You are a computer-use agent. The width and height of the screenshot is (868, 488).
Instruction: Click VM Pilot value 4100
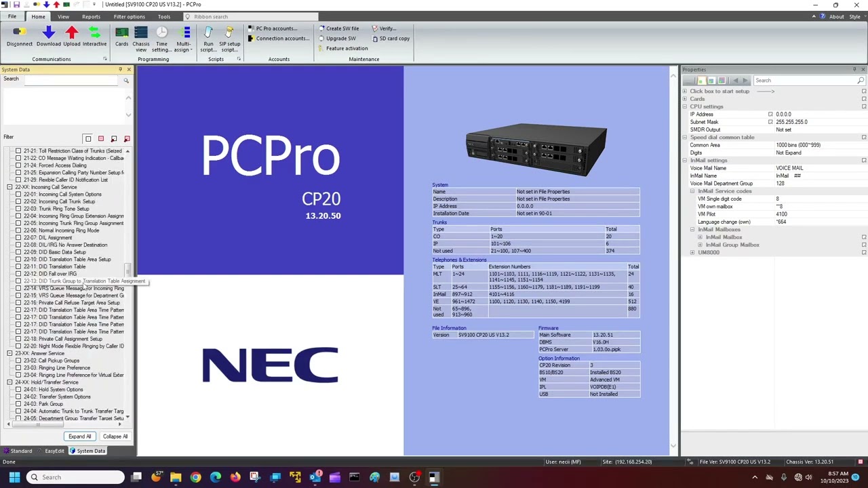coord(782,214)
